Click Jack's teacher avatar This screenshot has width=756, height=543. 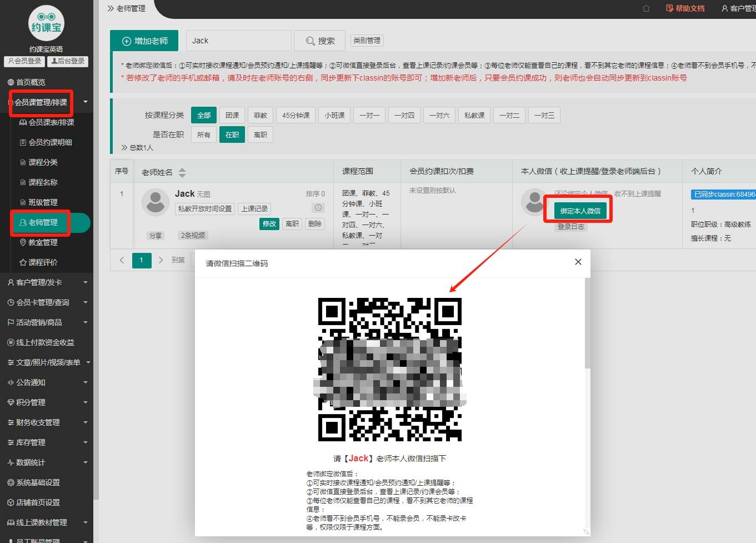tap(156, 202)
